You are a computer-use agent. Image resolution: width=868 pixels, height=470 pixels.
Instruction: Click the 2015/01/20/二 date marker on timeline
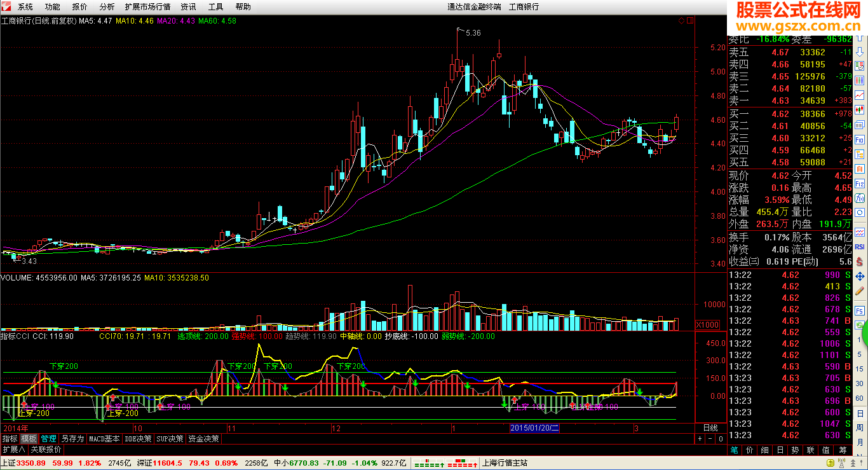click(x=534, y=428)
